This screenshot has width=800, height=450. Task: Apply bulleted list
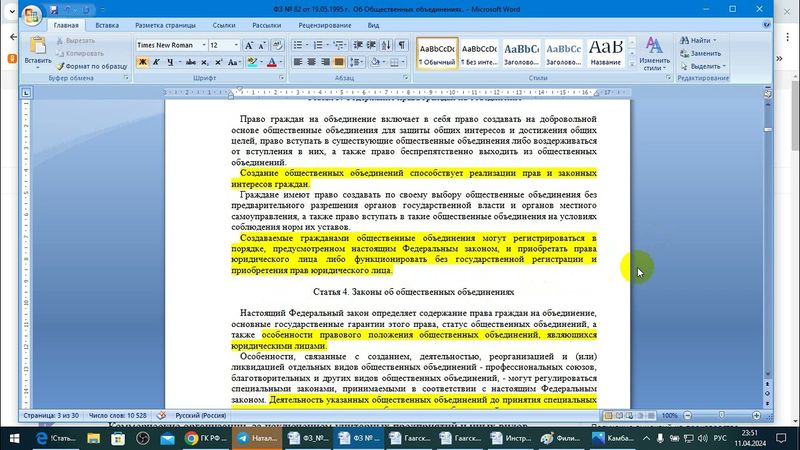click(298, 45)
